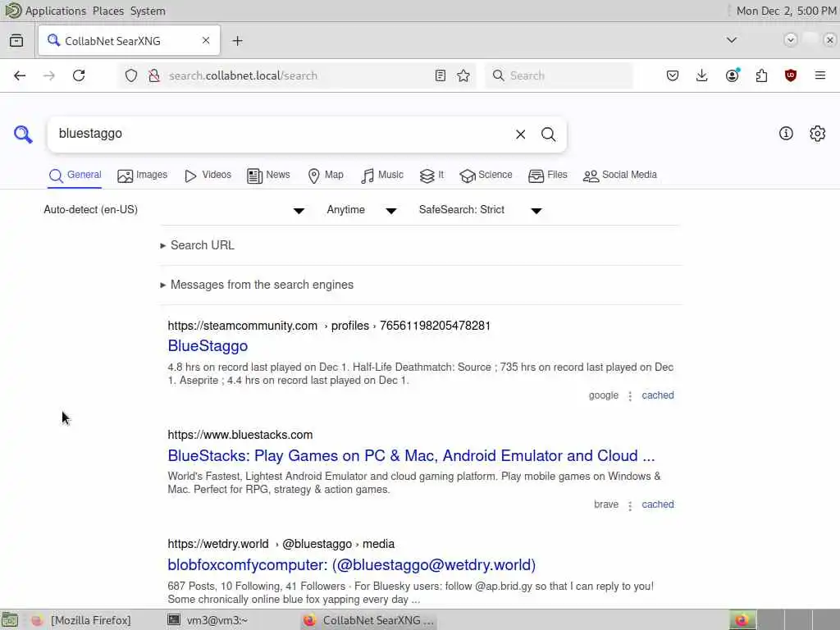Click the wetdry.world result URL
This screenshot has height=630, width=840.
click(281, 545)
